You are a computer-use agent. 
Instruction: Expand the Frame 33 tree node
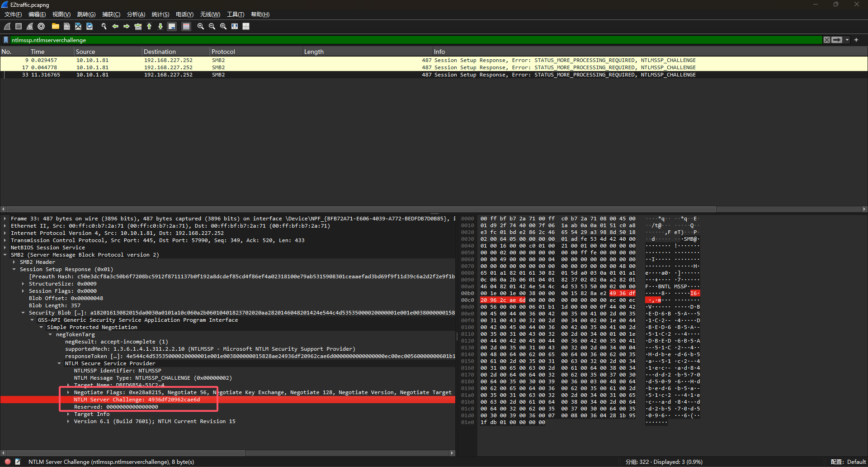5,219
